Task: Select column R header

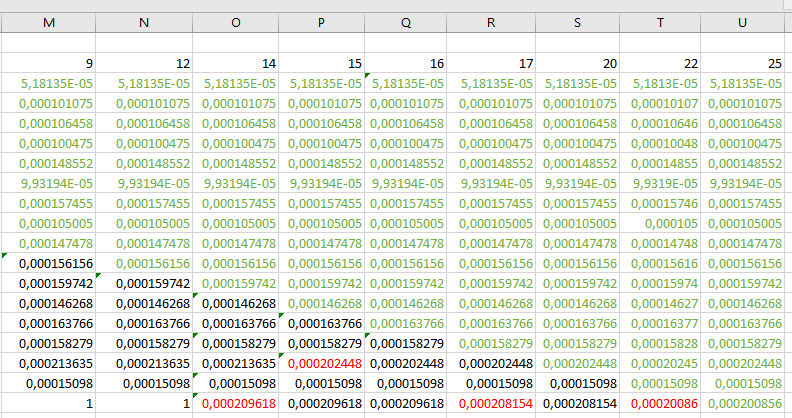Action: coord(491,23)
